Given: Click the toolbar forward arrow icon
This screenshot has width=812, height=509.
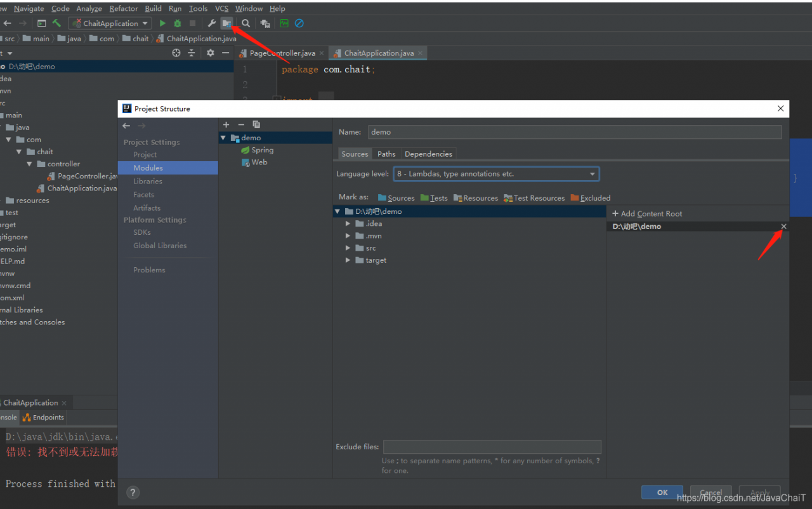Looking at the screenshot, I should (23, 23).
